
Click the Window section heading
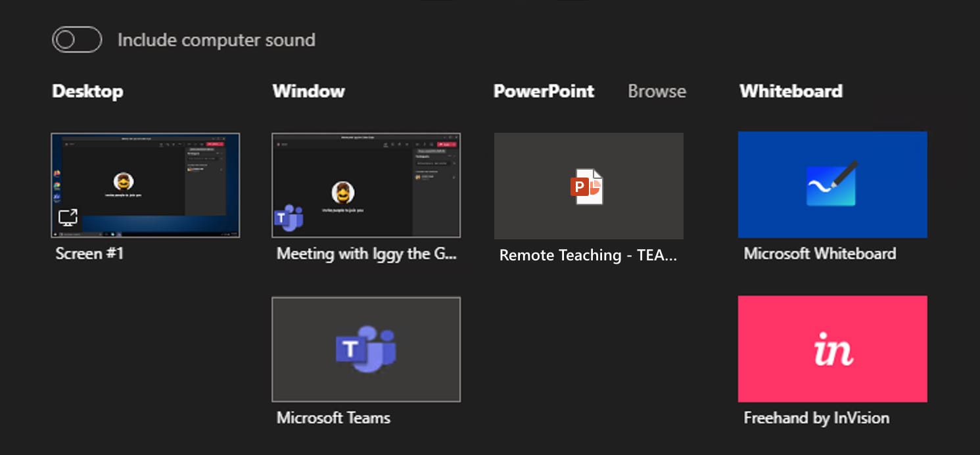point(308,91)
